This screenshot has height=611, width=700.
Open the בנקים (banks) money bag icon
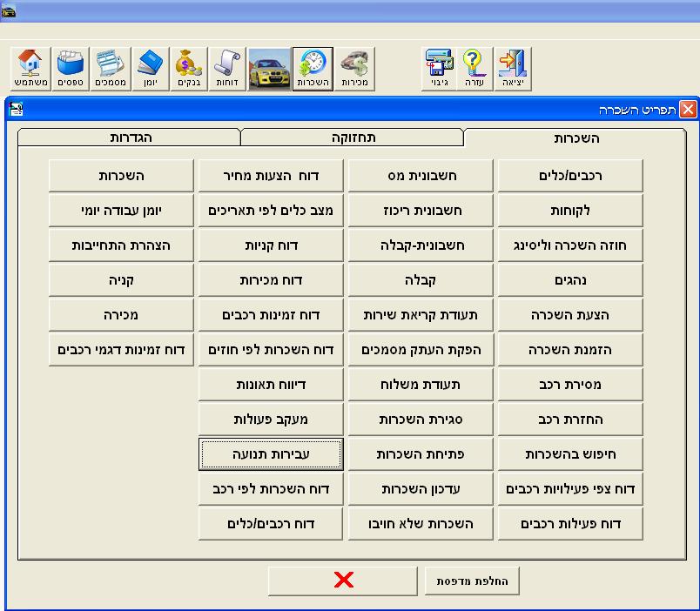click(x=189, y=69)
